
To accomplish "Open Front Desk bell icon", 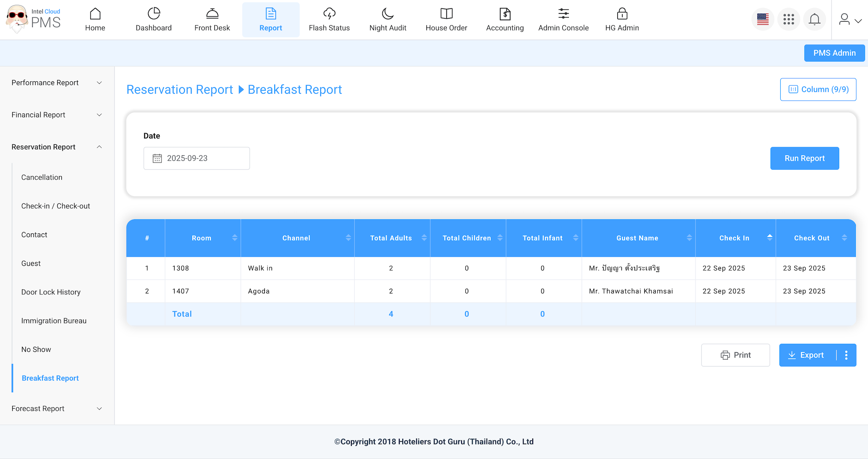I will pos(212,14).
